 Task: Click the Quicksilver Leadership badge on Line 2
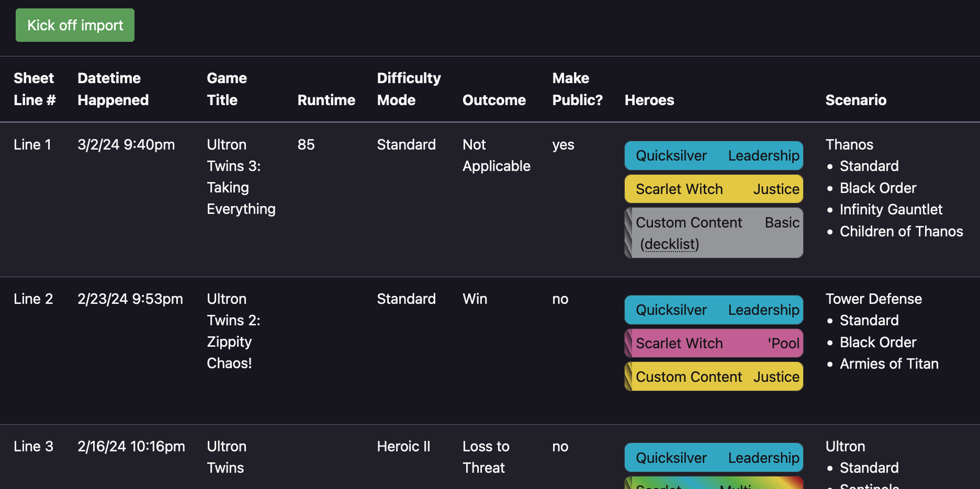click(713, 310)
